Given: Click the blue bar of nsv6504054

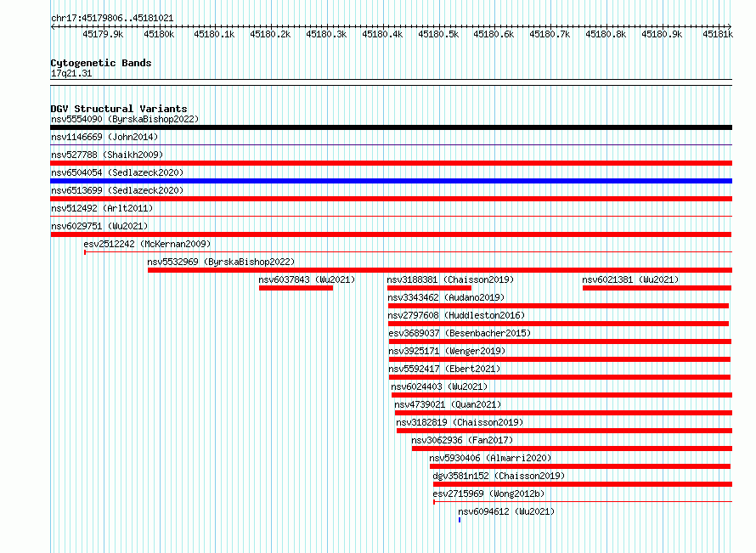Looking at the screenshot, I should (391, 181).
